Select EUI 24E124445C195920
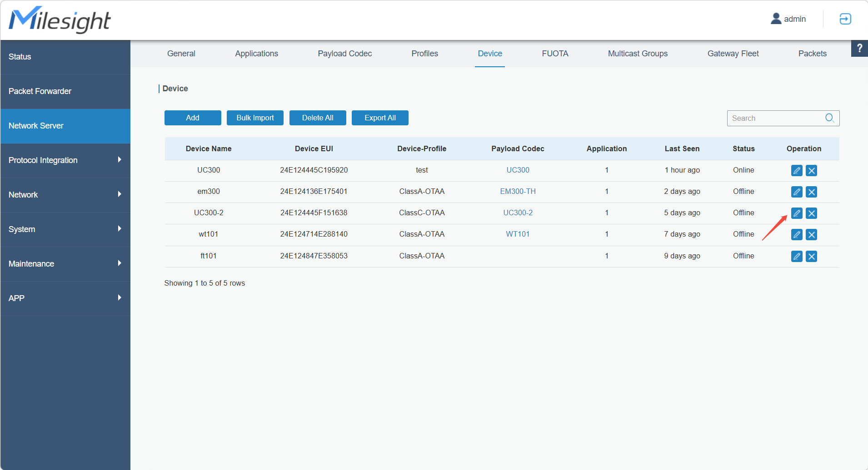 coord(314,170)
